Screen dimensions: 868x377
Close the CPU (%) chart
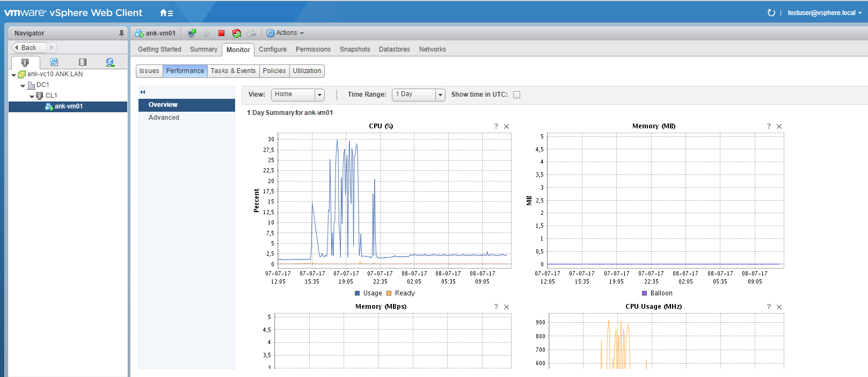point(506,126)
